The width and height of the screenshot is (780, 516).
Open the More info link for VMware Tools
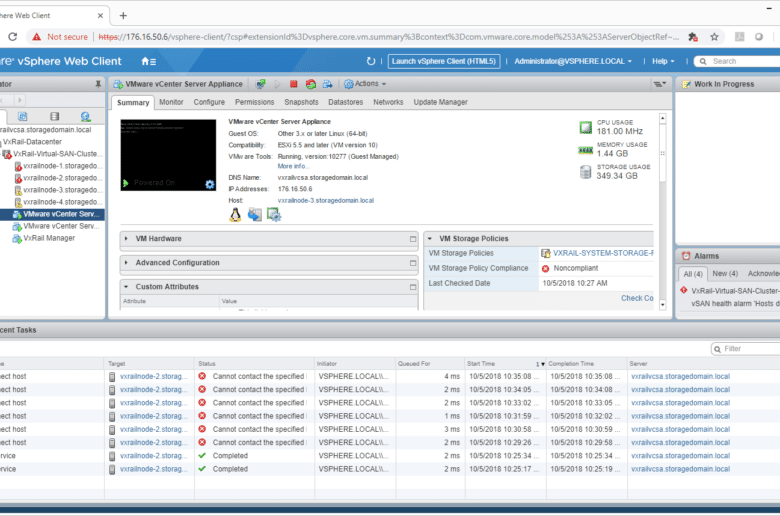pos(292,166)
